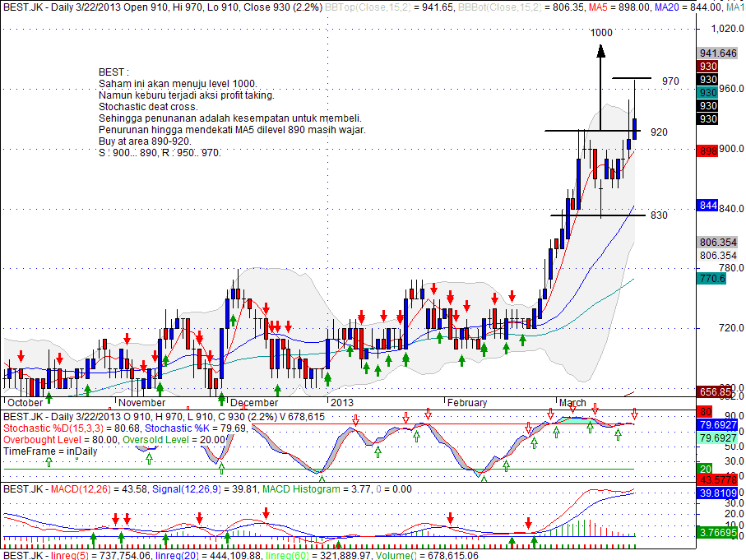Select the grey-boxed 806.354 value
The height and width of the screenshot is (560, 746).
718,243
